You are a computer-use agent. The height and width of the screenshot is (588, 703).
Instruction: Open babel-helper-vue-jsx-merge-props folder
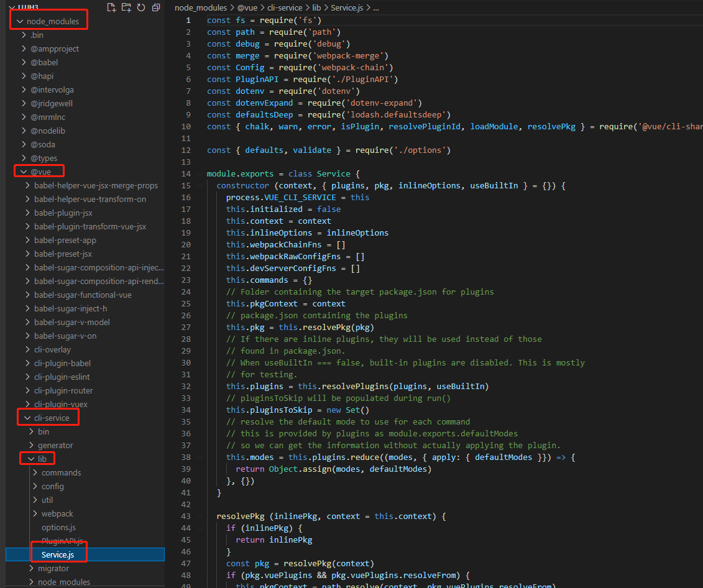(x=96, y=185)
